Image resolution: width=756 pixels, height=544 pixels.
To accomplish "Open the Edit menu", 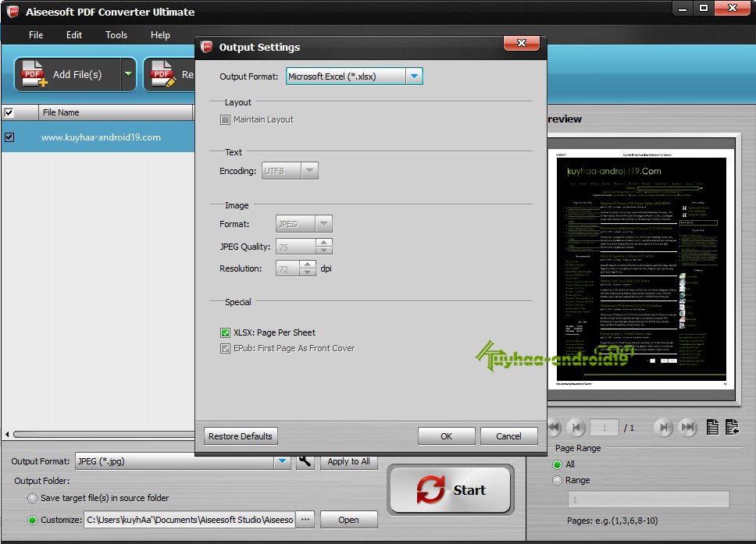I will point(73,34).
